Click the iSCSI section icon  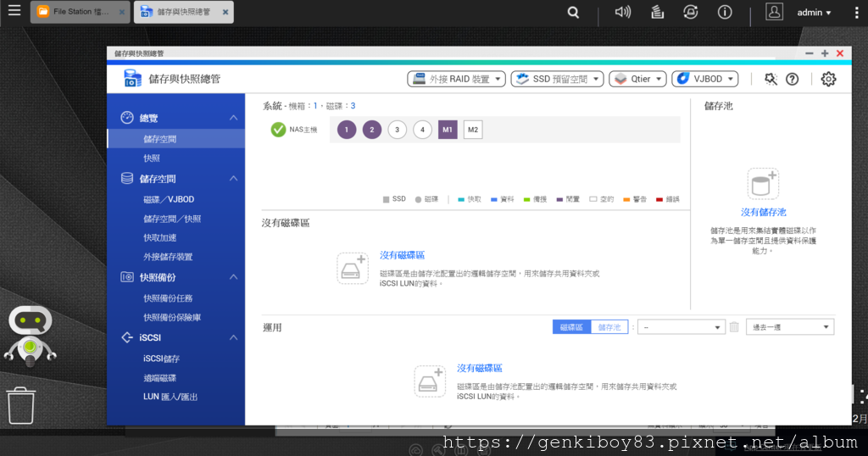(127, 337)
